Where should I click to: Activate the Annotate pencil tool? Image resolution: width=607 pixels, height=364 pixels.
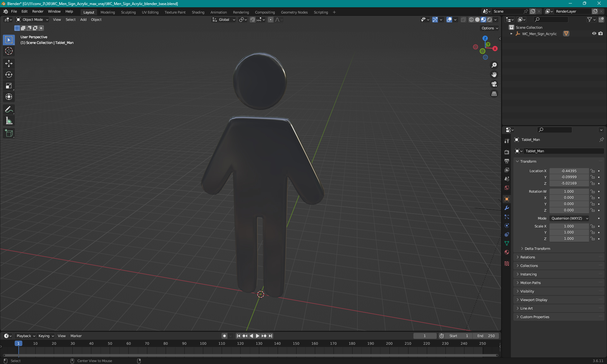pyautogui.click(x=9, y=110)
